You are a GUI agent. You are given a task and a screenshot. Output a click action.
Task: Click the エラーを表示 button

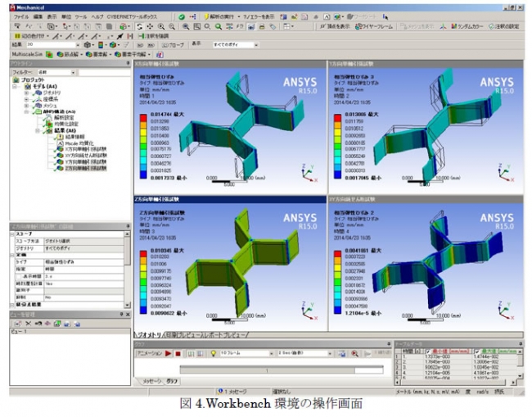[x=259, y=16]
